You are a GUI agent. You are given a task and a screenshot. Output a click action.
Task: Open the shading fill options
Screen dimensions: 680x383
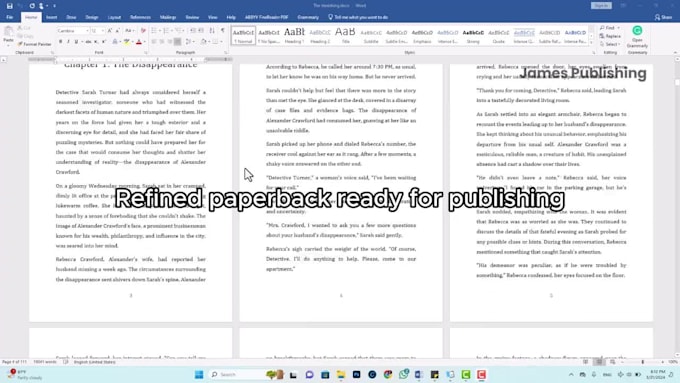[x=203, y=42]
